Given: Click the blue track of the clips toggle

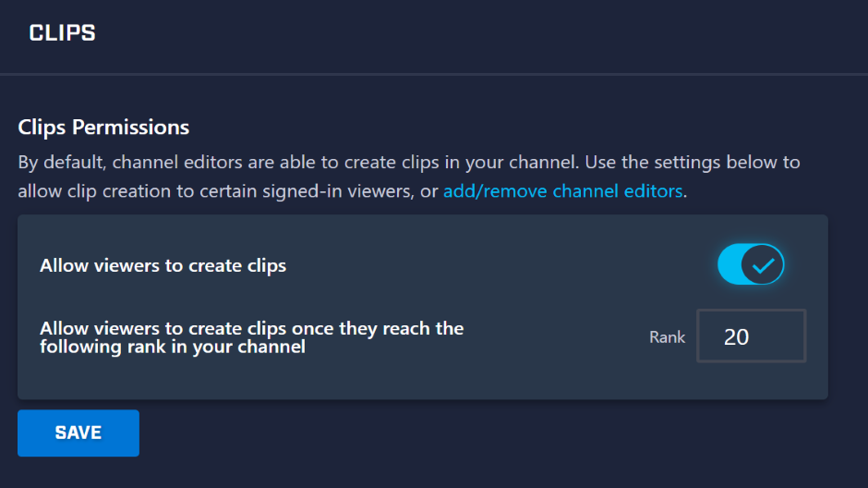Looking at the screenshot, I should point(729,264).
